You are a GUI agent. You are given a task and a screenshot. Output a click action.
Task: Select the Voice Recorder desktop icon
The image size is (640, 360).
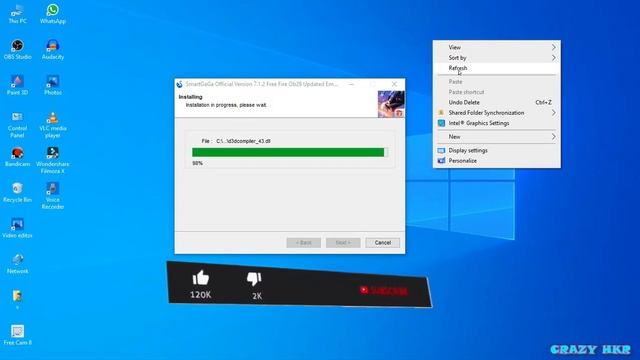[53, 196]
